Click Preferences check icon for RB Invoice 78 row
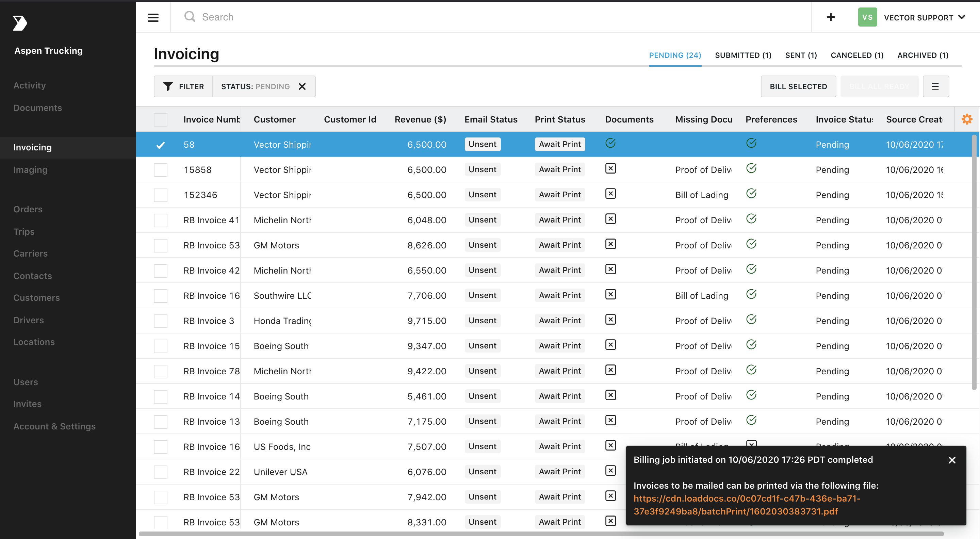 (751, 370)
